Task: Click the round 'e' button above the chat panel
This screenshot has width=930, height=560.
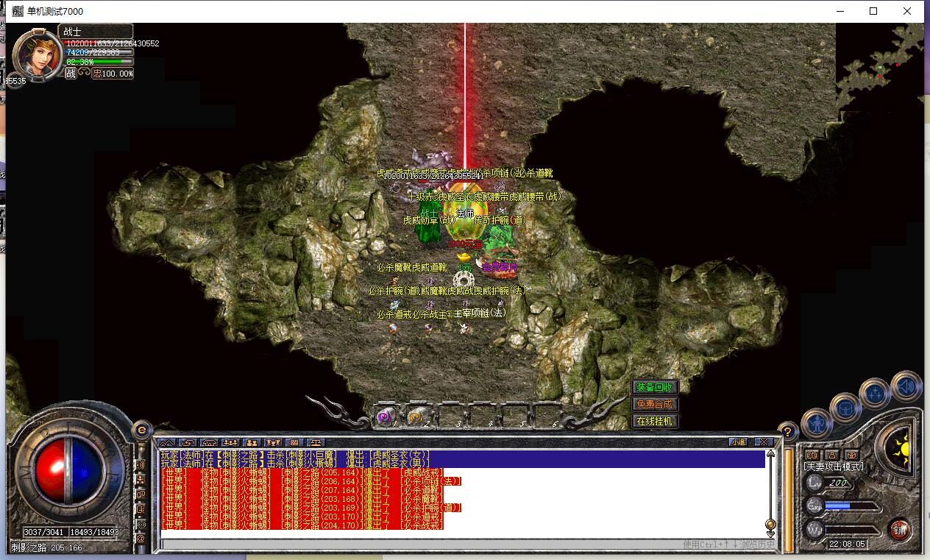Action: click(x=141, y=429)
